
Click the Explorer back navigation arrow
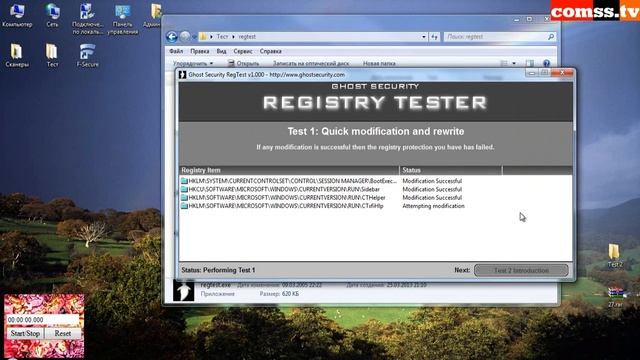click(x=171, y=37)
